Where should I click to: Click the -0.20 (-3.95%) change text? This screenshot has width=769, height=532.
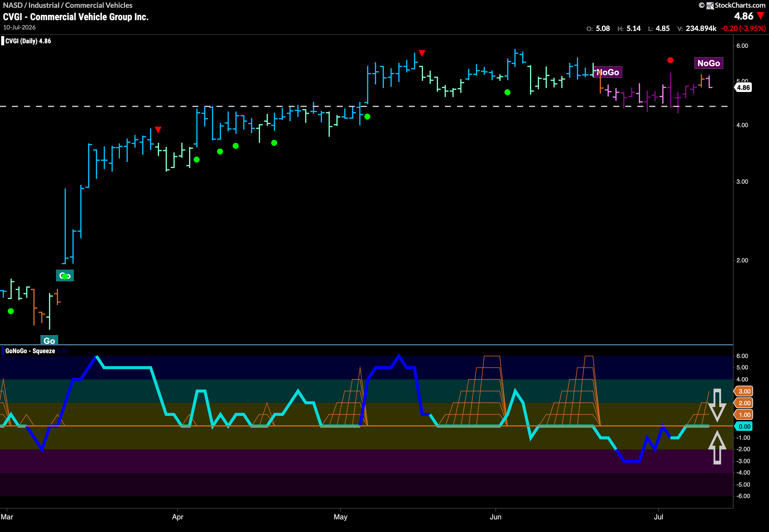pos(743,28)
